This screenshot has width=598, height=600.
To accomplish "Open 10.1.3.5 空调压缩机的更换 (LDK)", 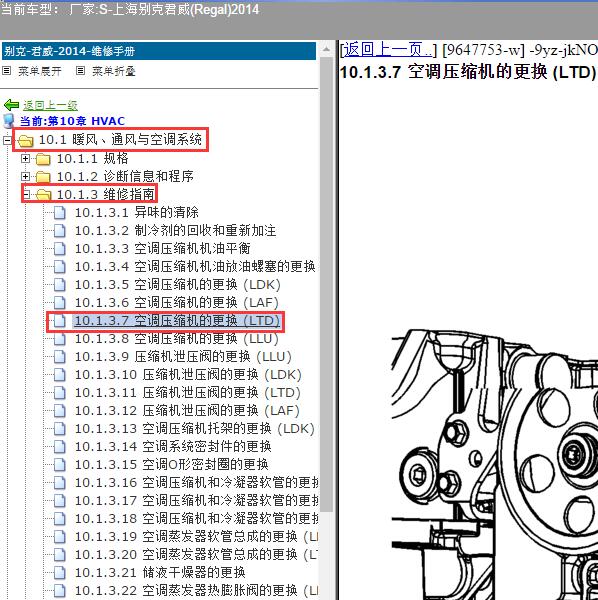I will (x=178, y=284).
